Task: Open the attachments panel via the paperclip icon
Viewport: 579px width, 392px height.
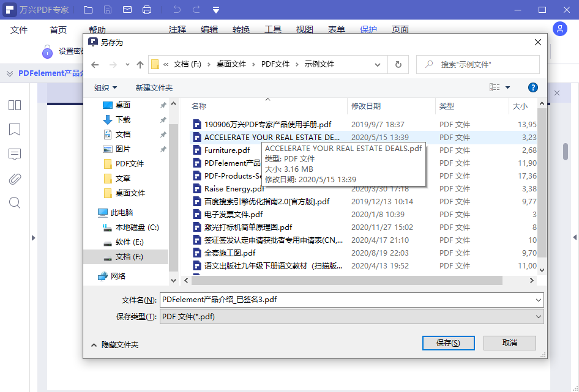Action: [14, 179]
